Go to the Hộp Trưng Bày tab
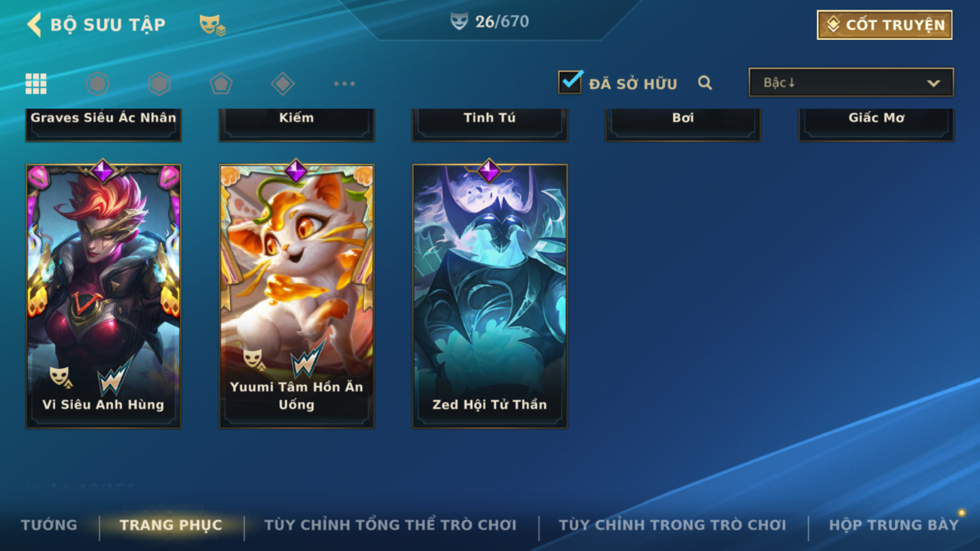This screenshot has width=980, height=551. click(894, 525)
